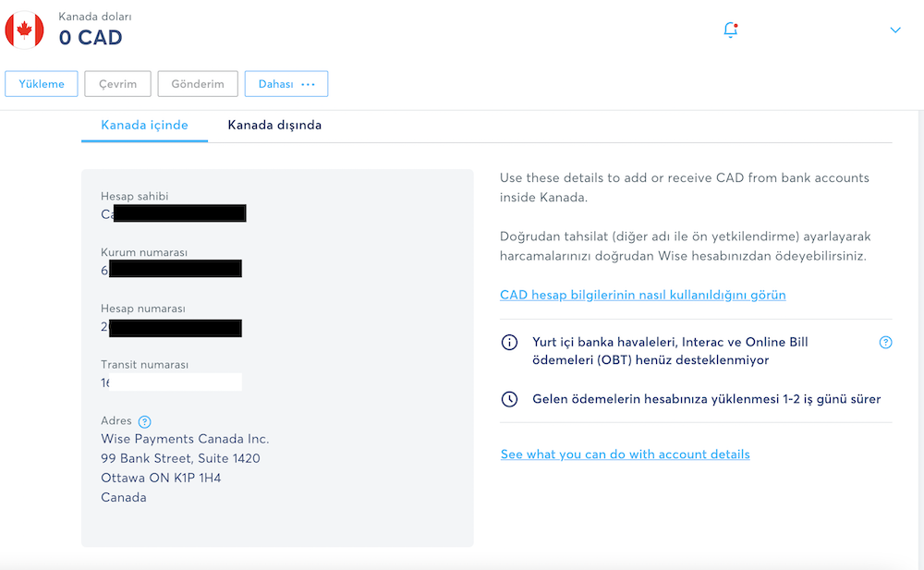Open the Dahası more options menu
The width and height of the screenshot is (924, 570).
click(286, 84)
